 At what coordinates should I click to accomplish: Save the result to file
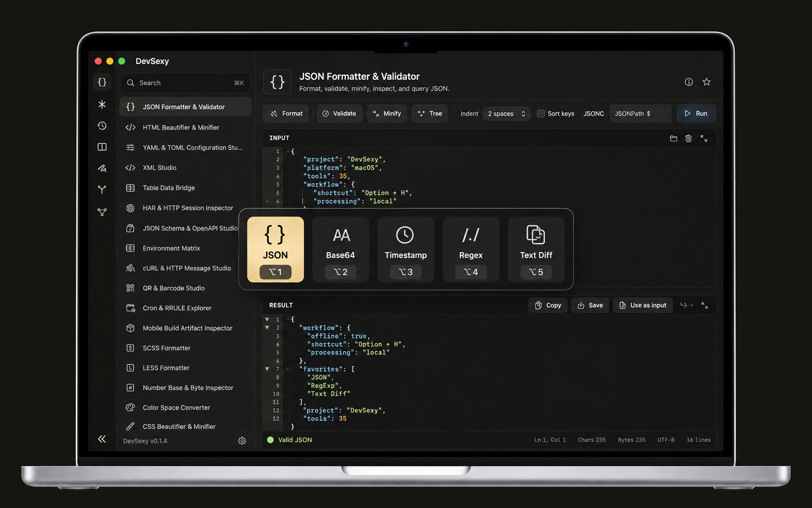pos(590,305)
